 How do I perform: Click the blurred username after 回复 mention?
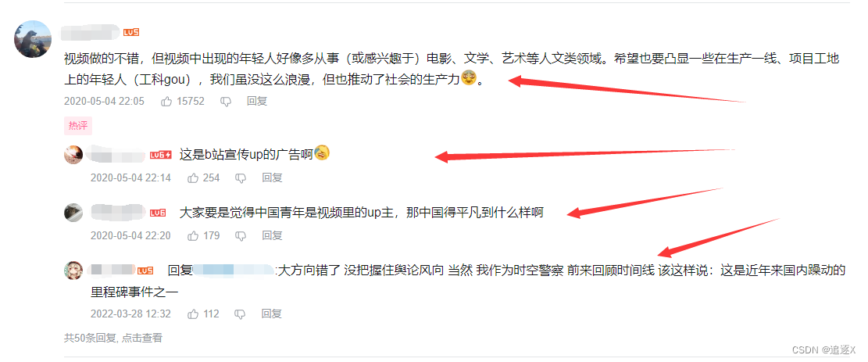[234, 271]
